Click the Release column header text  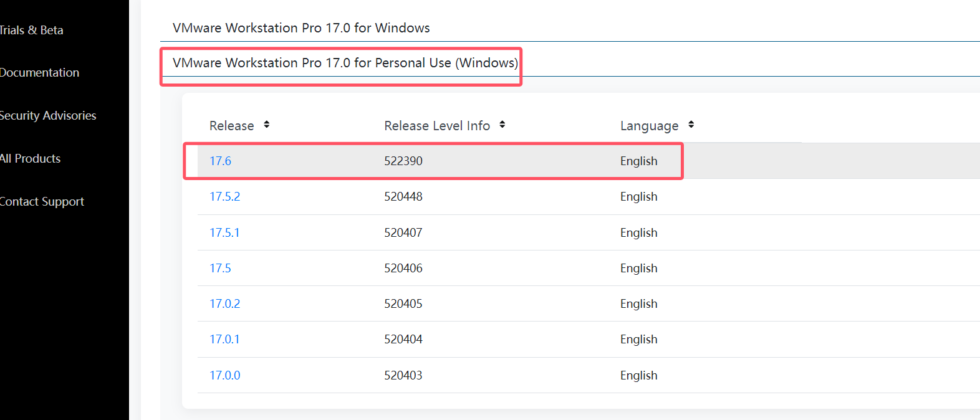(x=231, y=126)
